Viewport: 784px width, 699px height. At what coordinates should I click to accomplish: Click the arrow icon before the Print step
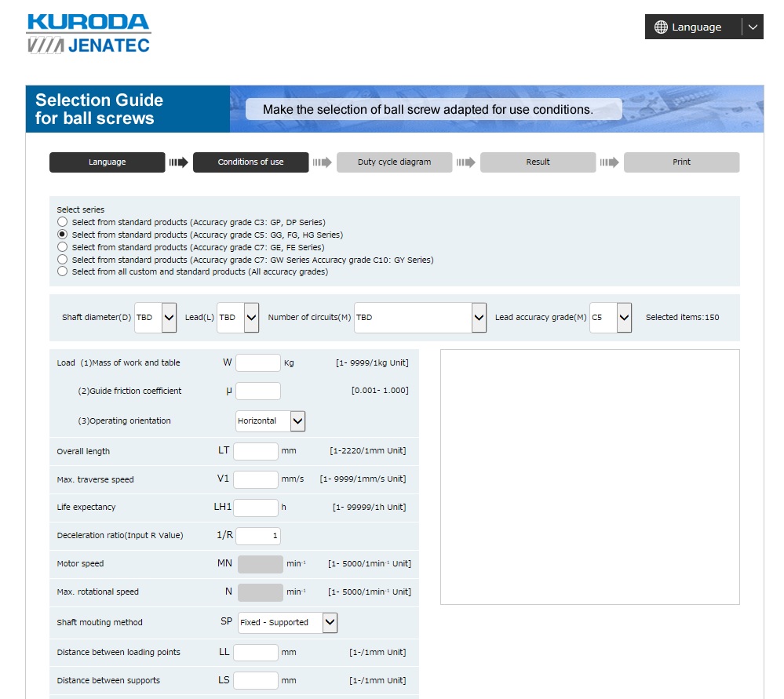[610, 162]
